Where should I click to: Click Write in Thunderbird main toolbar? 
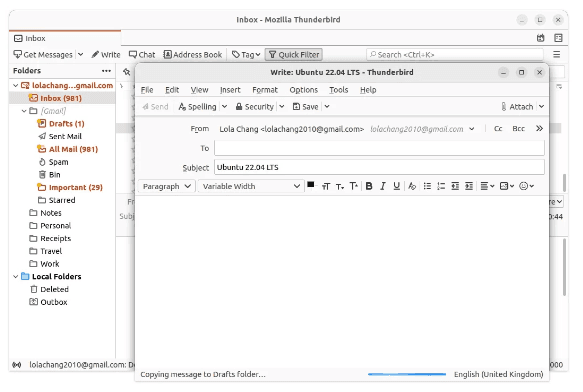point(106,55)
